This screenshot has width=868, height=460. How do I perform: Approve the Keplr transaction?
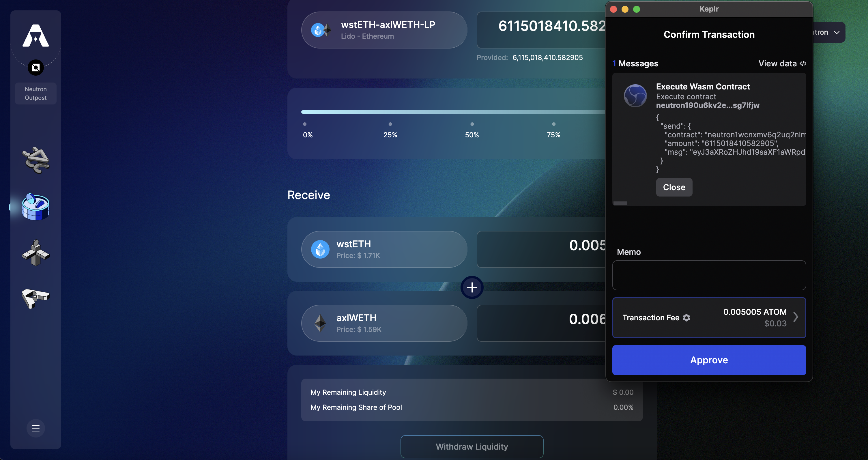[x=709, y=360]
